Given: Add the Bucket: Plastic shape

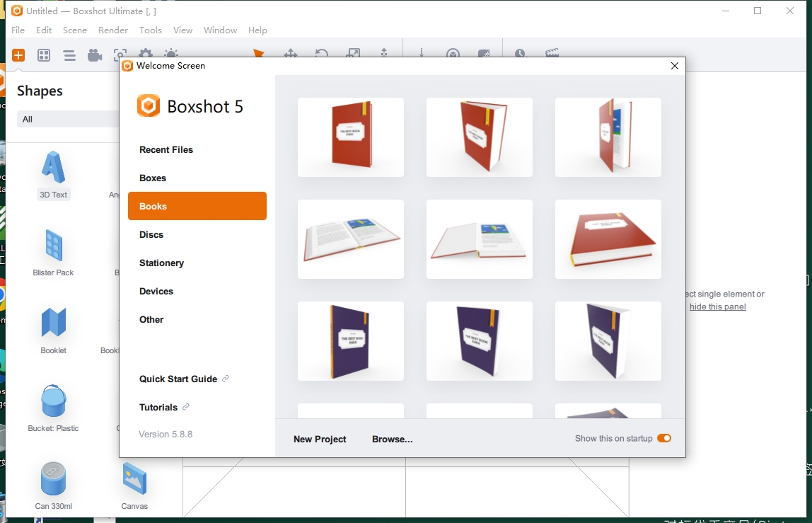Looking at the screenshot, I should (x=54, y=408).
